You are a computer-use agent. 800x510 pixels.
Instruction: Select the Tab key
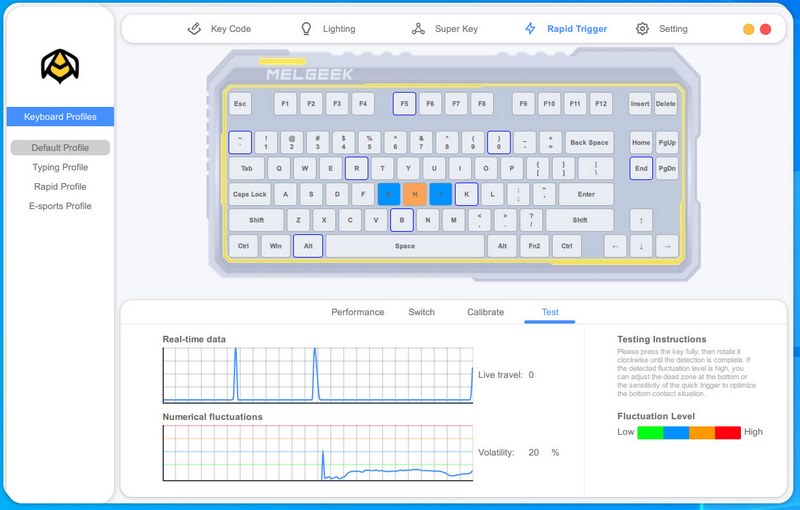[x=247, y=168]
